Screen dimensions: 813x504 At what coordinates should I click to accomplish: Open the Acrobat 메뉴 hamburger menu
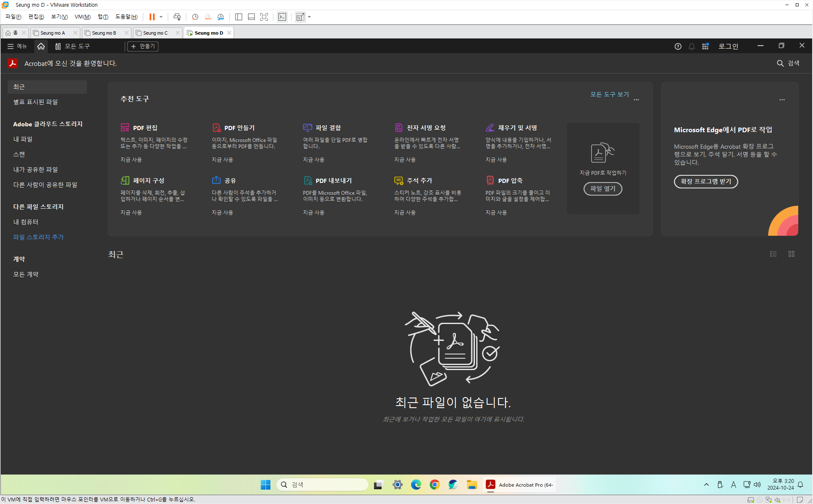click(17, 46)
